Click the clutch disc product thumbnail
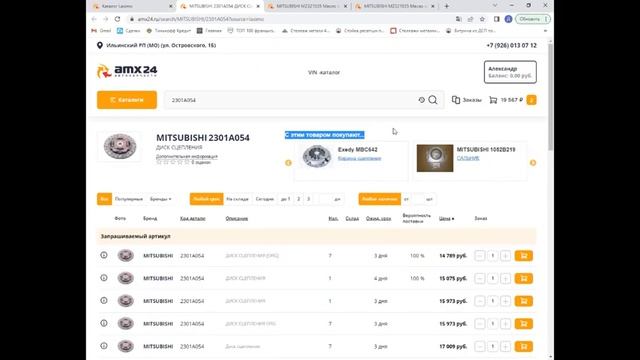Image resolution: width=640 pixels, height=360 pixels. point(120,147)
